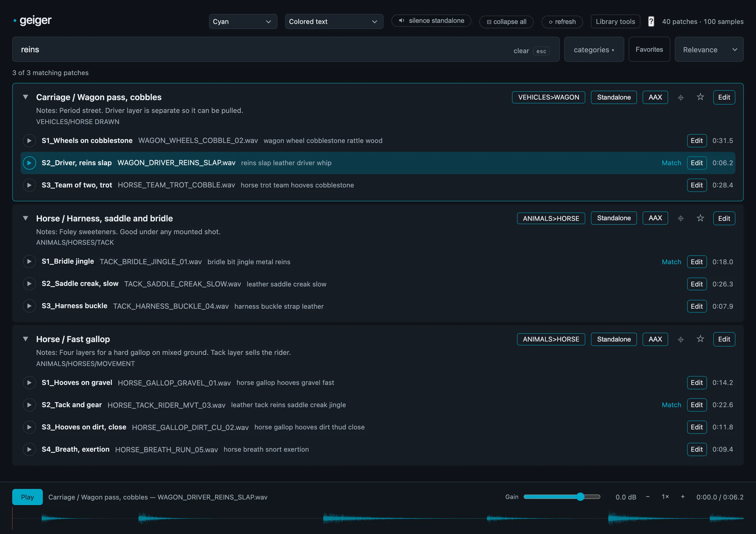Screen dimensions: 756x534
Task: Favorite the Carriage / Wagon pass patch star
Action: point(700,97)
